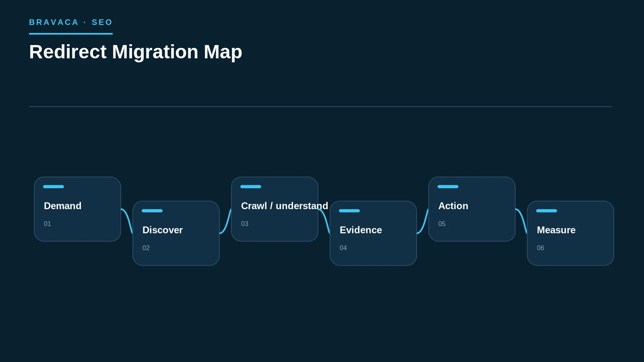
Task: Click step number 02
Action: click(x=146, y=248)
